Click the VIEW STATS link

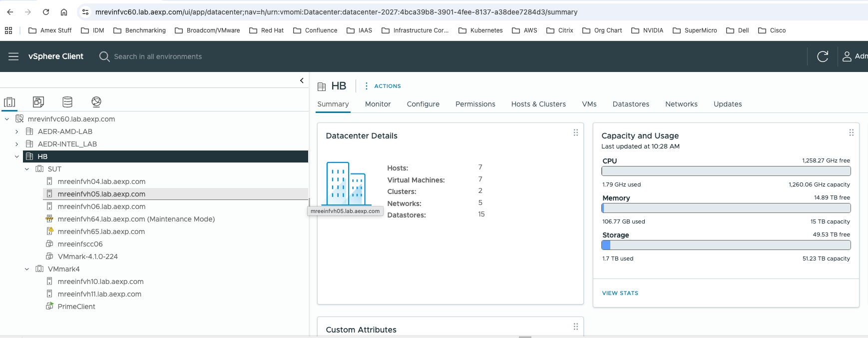coord(620,293)
